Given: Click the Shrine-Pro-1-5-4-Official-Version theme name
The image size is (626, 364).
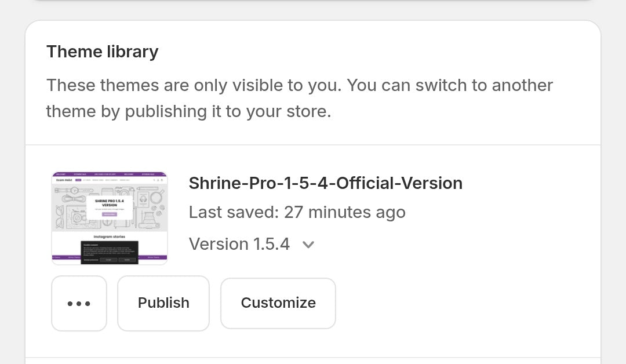Looking at the screenshot, I should [x=325, y=183].
